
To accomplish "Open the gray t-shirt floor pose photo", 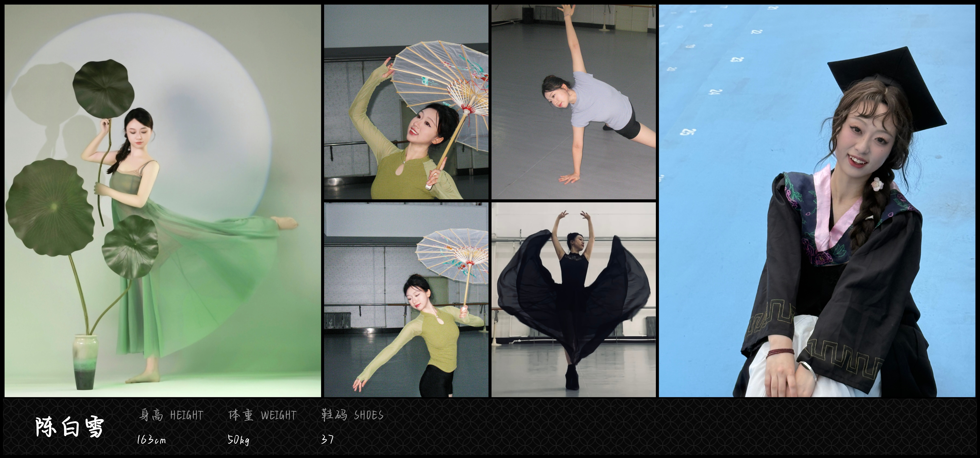I will 574,102.
